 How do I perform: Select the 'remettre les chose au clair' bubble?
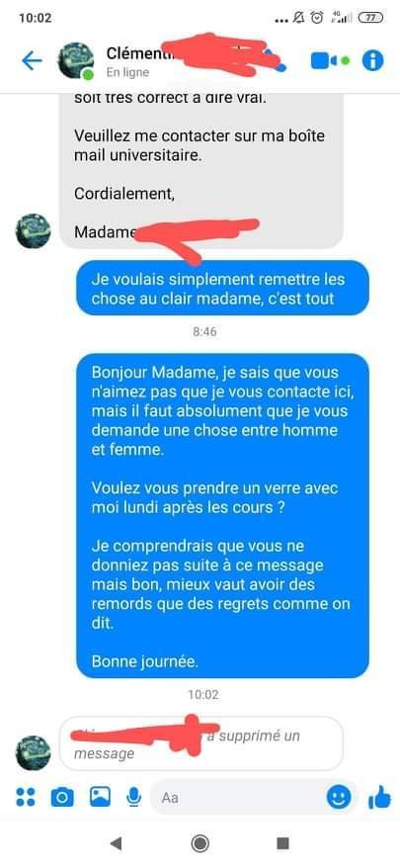(x=222, y=288)
